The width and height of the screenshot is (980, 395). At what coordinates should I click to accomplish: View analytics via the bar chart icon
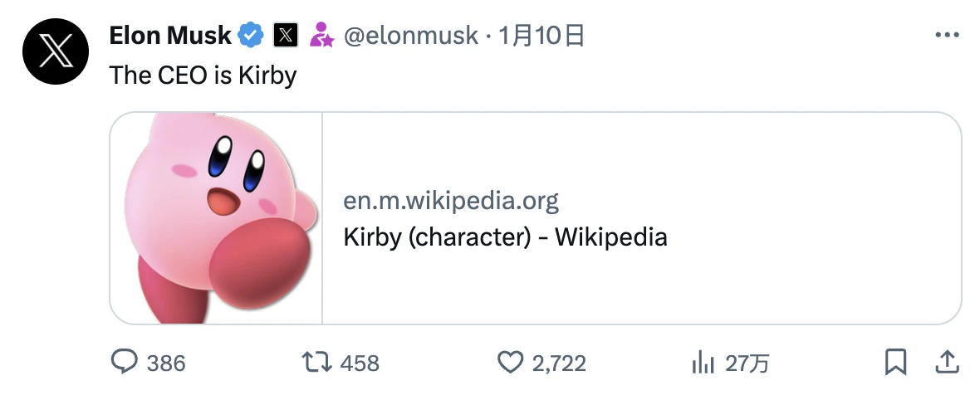coord(703,362)
